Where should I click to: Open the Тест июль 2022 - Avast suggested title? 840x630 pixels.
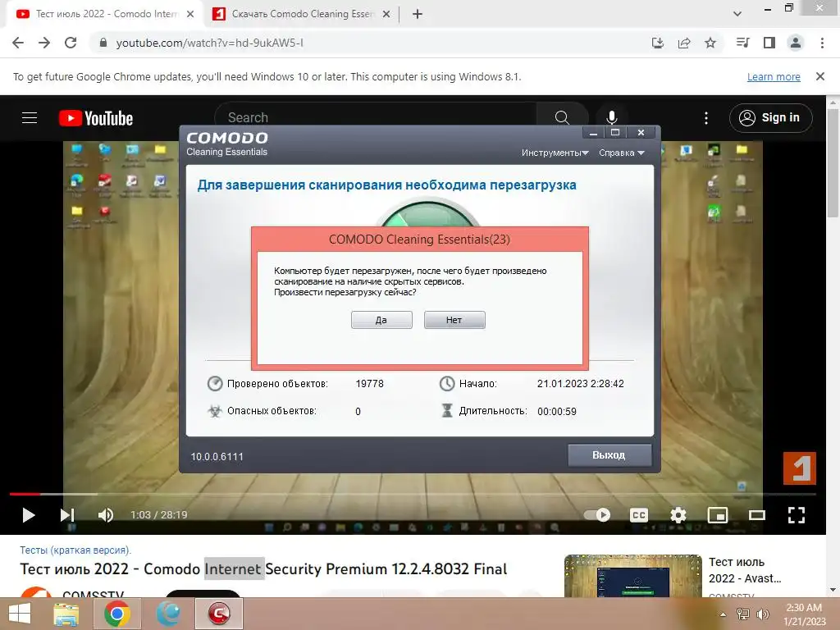745,570
